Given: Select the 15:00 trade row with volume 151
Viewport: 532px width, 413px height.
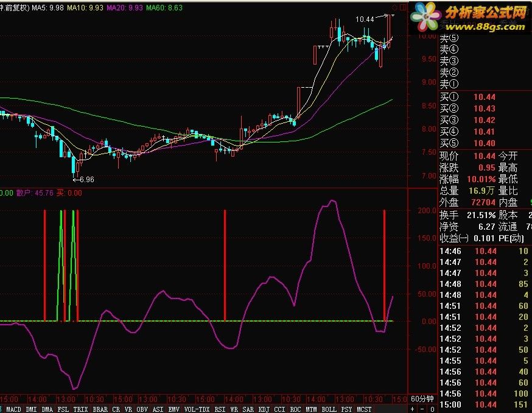Looking at the screenshot, I should coord(485,404).
